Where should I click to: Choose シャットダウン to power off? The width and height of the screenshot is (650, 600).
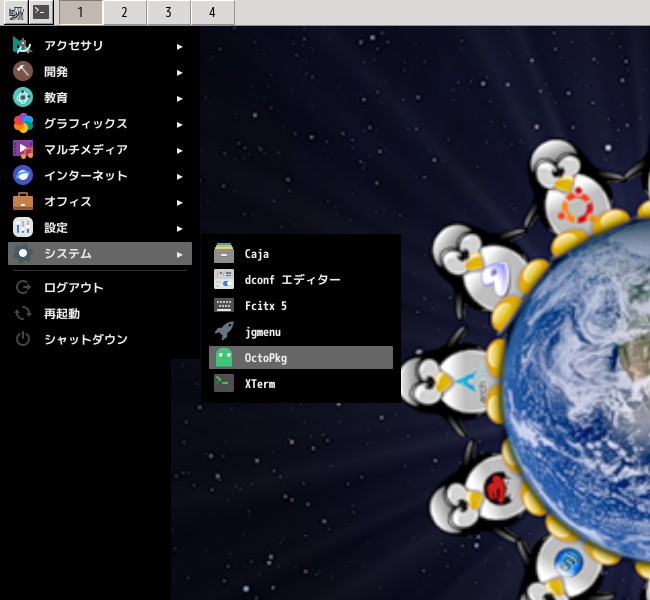pos(100,339)
